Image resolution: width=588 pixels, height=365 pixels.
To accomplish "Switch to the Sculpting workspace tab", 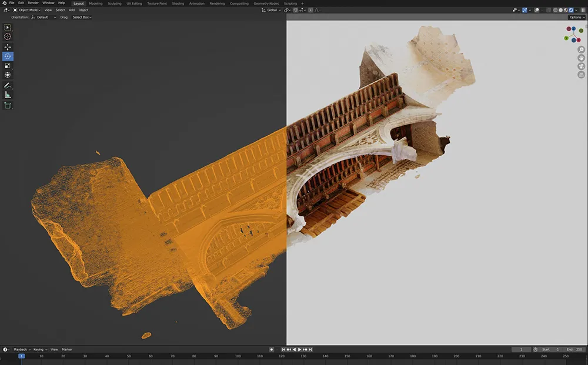I will pos(114,4).
